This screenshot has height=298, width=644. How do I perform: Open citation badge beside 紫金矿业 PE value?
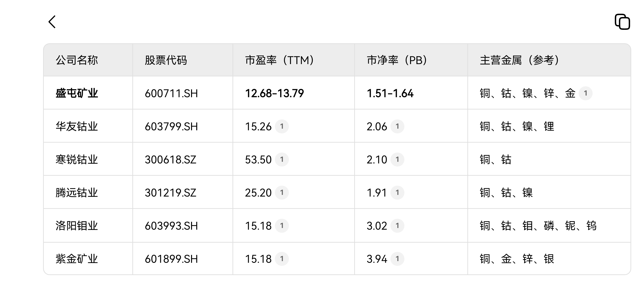click(282, 259)
